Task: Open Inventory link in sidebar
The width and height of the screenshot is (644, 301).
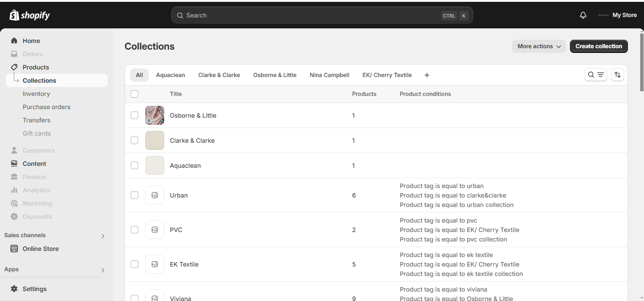Action: [x=36, y=94]
